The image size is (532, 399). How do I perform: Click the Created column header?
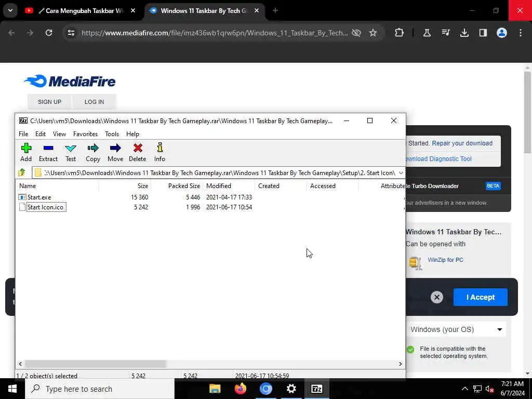281,186
